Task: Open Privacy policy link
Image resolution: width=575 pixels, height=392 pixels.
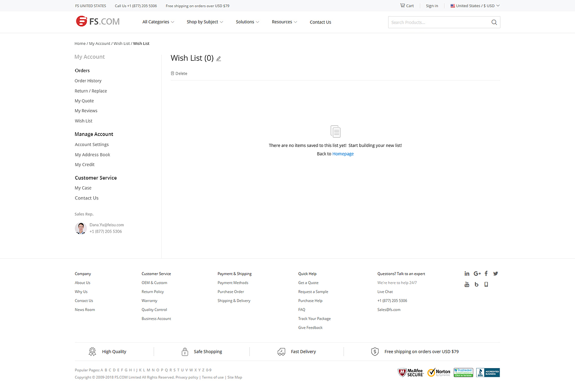Action: (x=187, y=378)
